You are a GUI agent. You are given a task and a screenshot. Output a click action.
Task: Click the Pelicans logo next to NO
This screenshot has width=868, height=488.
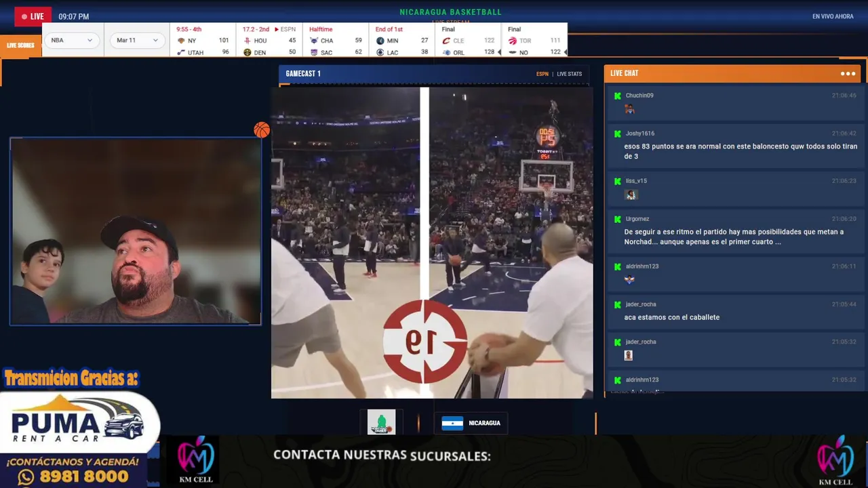tap(513, 52)
